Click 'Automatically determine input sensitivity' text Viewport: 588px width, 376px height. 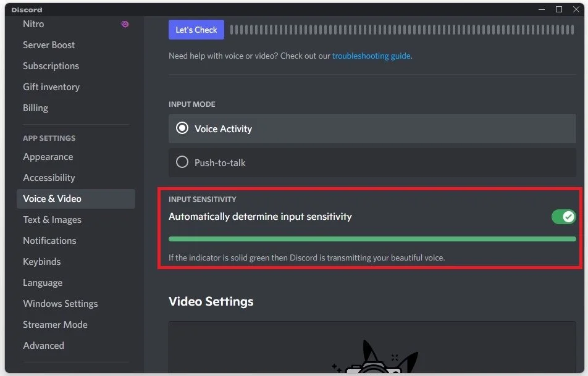click(260, 217)
